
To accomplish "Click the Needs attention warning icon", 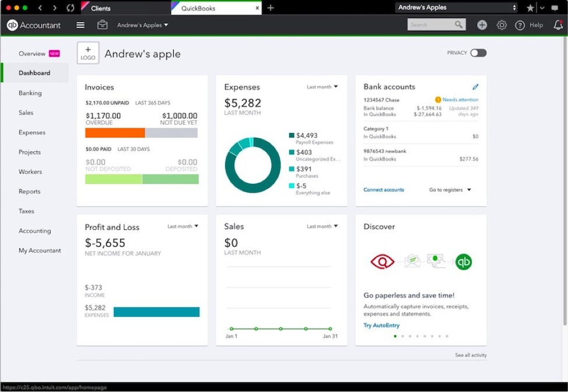I will [x=438, y=100].
